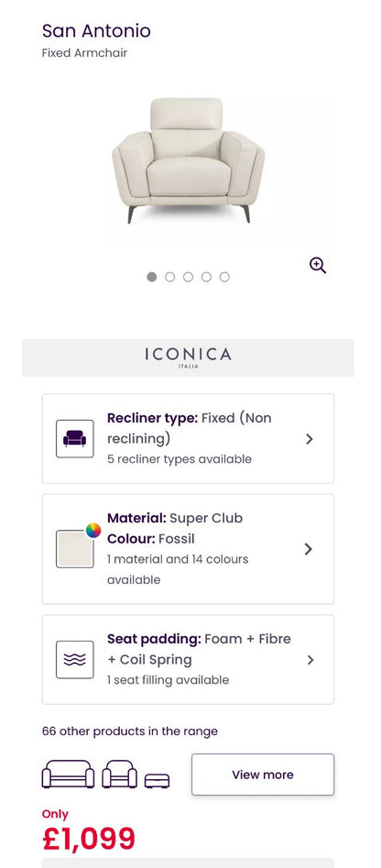Select the first carousel image dot
Image resolution: width=381 pixels, height=868 pixels.
(x=151, y=277)
